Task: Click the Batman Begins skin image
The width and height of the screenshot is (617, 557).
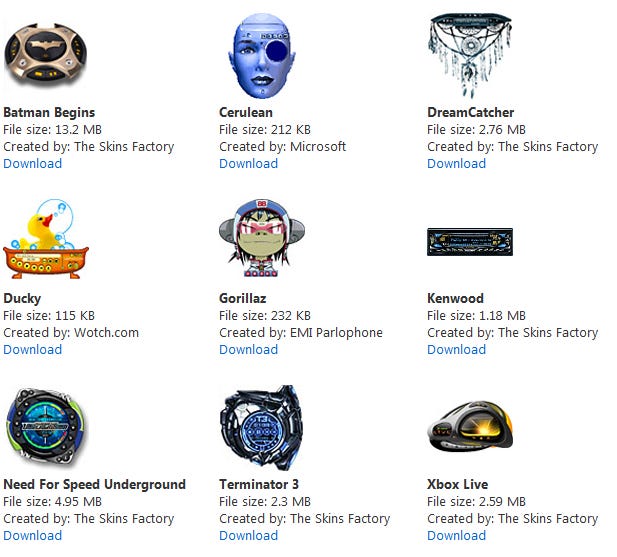Action: click(x=45, y=55)
